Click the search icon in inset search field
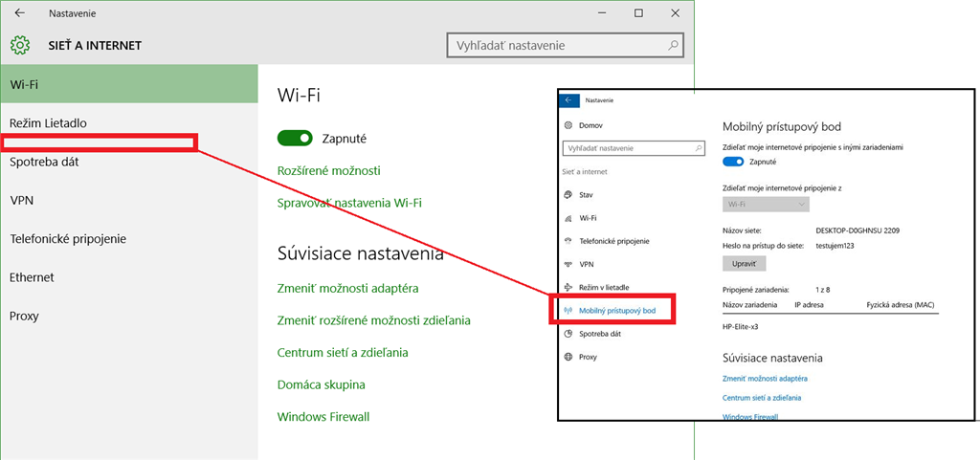The image size is (980, 460). 699,148
